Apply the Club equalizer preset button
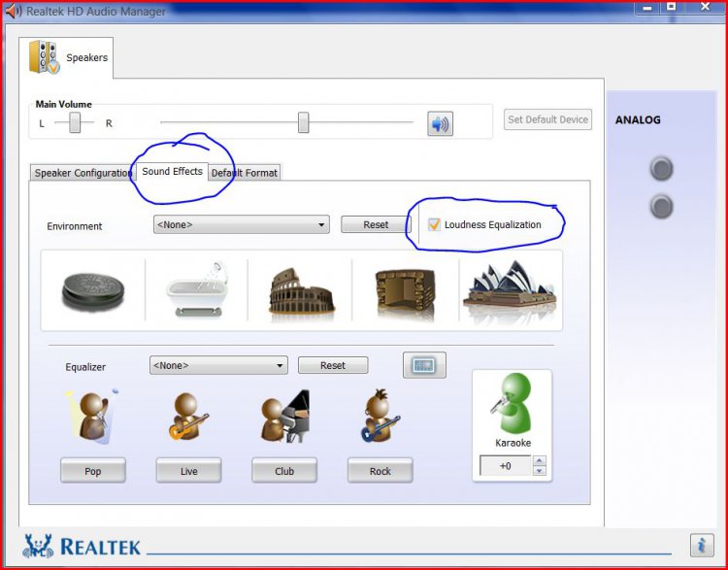Screen dimensions: 728x570 [x=284, y=471]
